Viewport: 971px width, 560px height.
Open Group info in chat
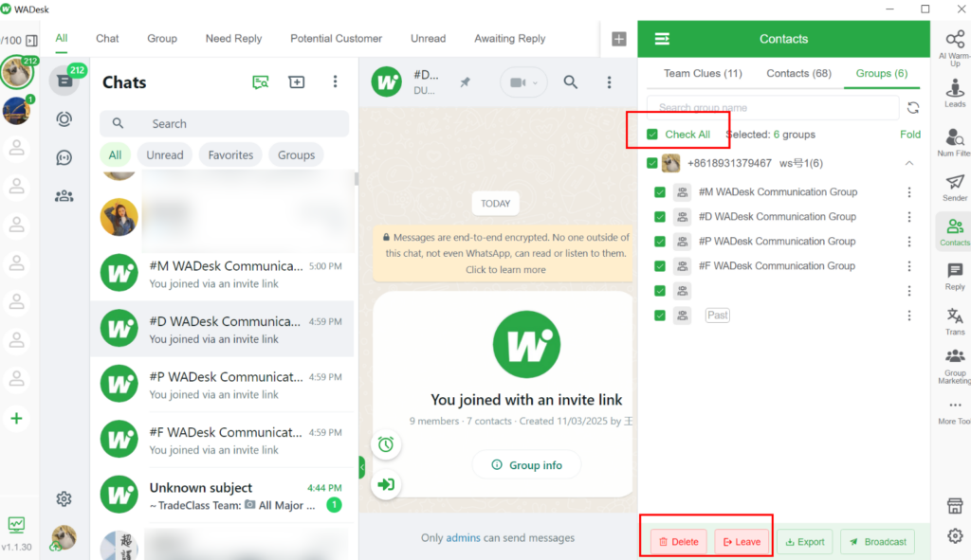point(527,465)
